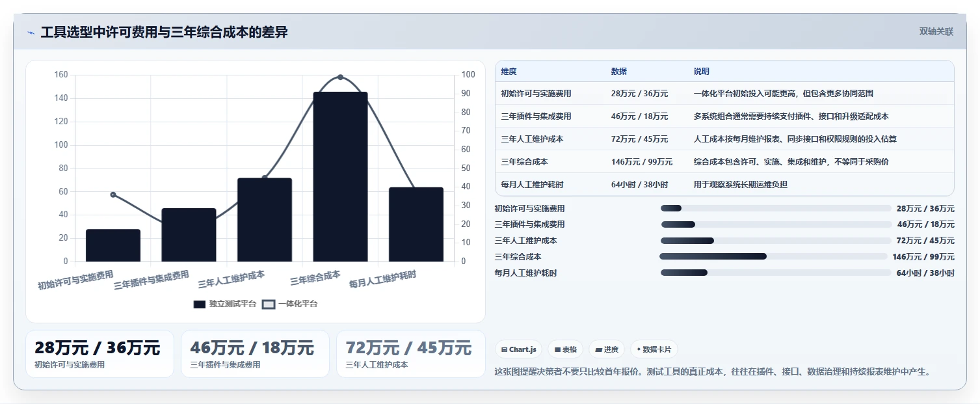Click the 说明 table column header
980x404 pixels.
click(702, 72)
